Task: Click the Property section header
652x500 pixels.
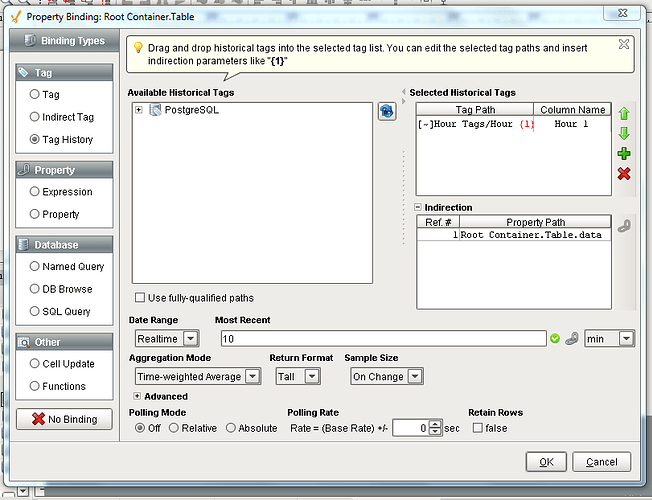Action: click(64, 170)
